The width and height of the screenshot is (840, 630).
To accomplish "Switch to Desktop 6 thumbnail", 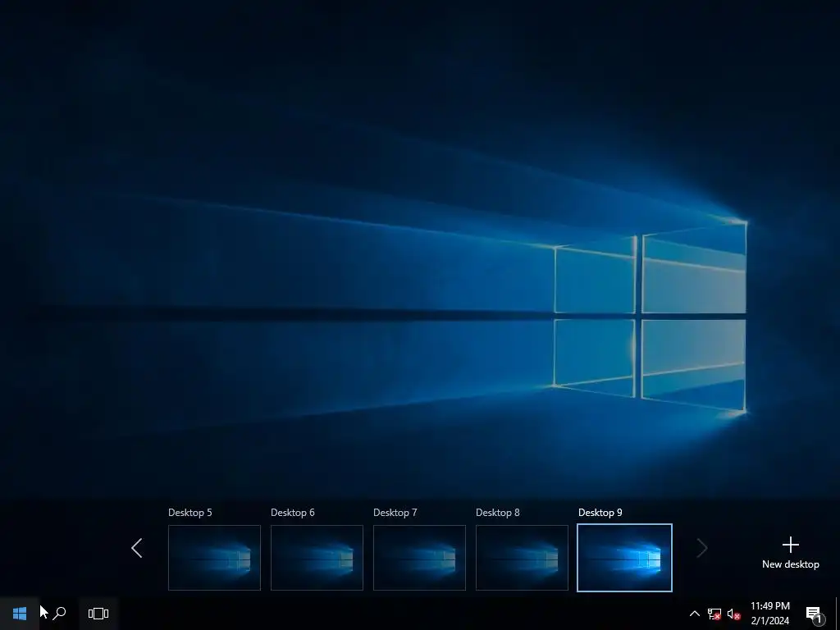I will pyautogui.click(x=317, y=558).
